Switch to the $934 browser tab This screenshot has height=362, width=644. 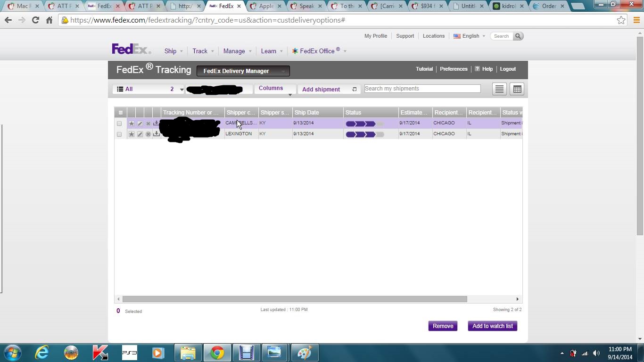click(x=428, y=6)
